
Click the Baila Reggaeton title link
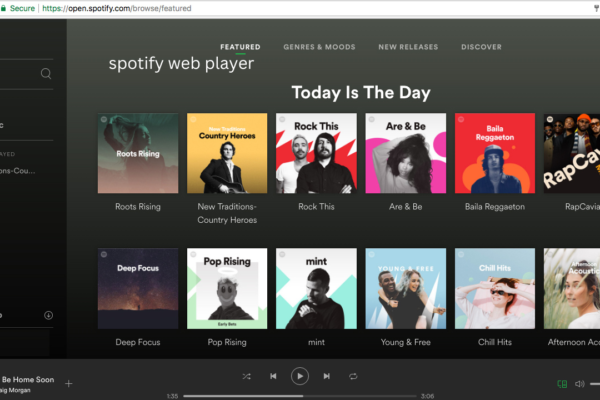(495, 207)
